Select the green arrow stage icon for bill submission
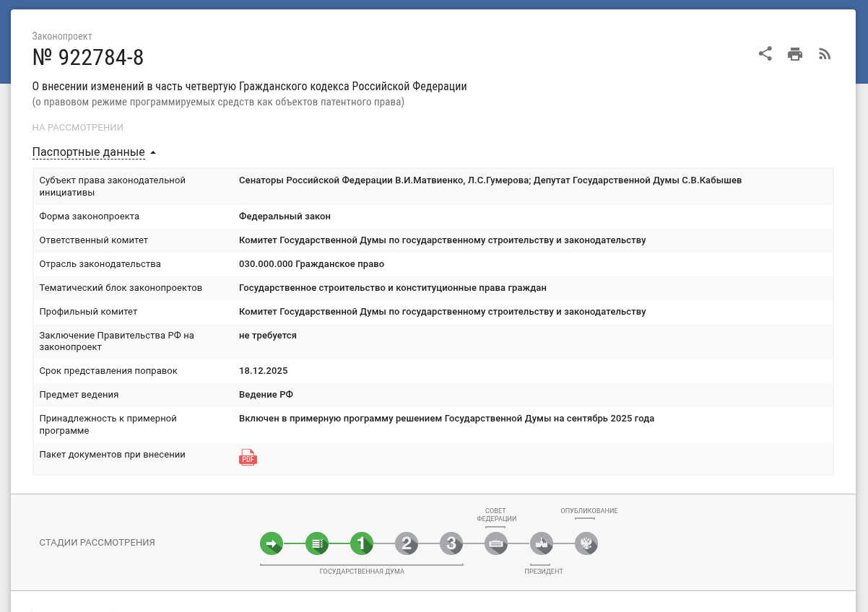 pyautogui.click(x=272, y=543)
